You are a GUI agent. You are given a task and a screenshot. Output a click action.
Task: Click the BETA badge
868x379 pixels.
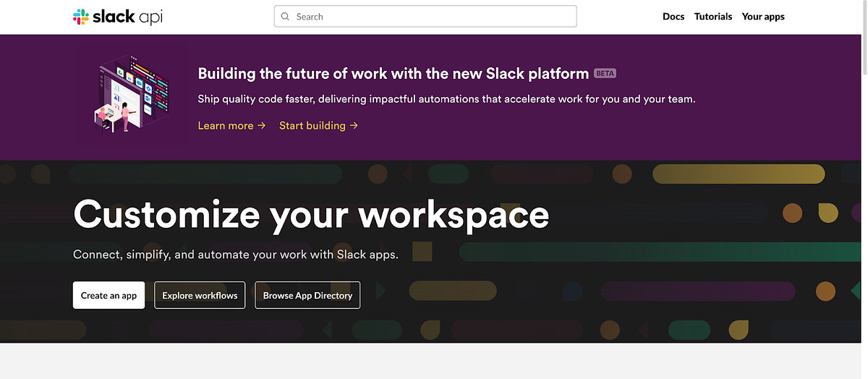click(x=605, y=74)
